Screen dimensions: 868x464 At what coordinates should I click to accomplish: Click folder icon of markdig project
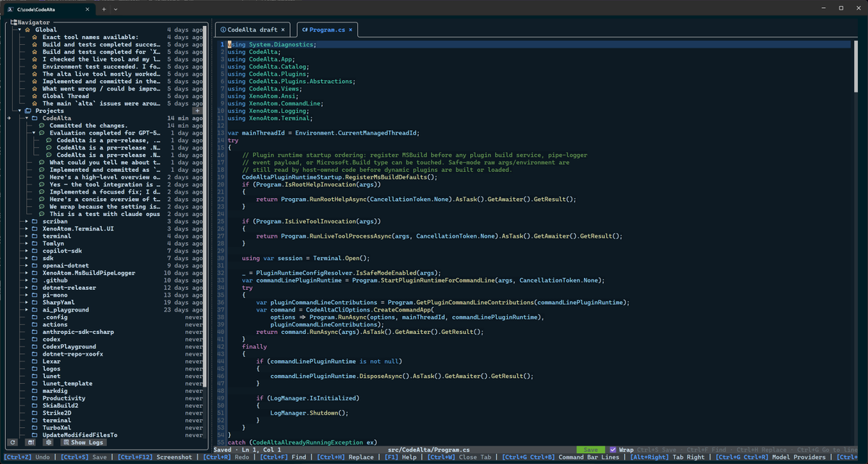[x=34, y=390]
